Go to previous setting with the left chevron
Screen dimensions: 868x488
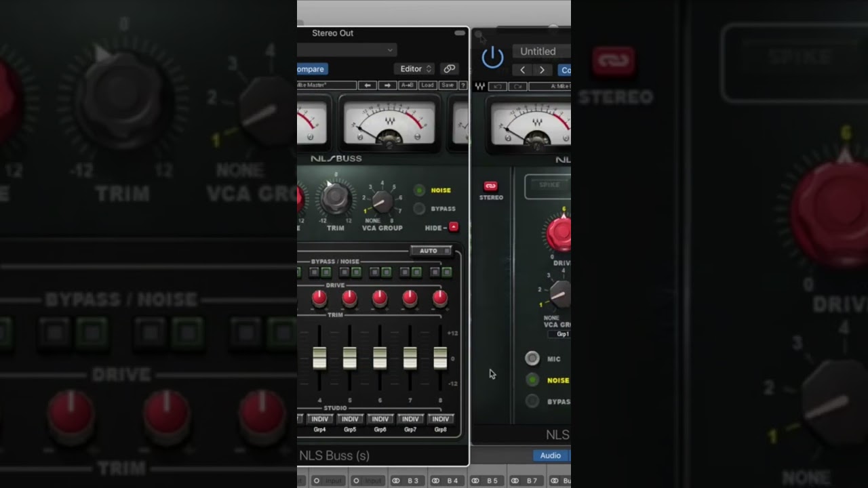[522, 70]
